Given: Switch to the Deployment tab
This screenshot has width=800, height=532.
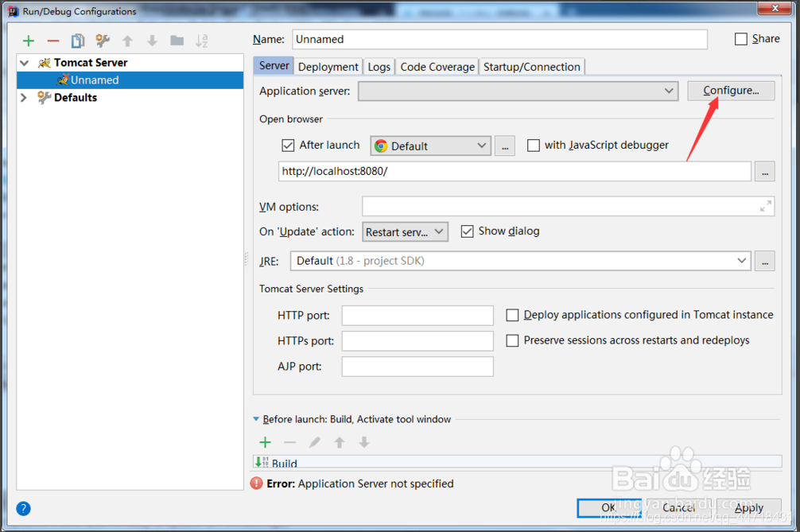Looking at the screenshot, I should coord(328,67).
